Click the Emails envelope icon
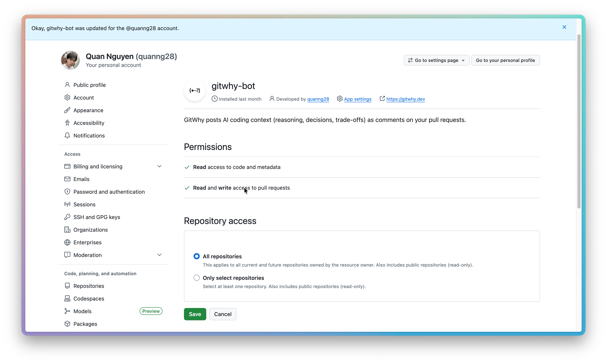Image resolution: width=607 pixels, height=364 pixels. (67, 179)
